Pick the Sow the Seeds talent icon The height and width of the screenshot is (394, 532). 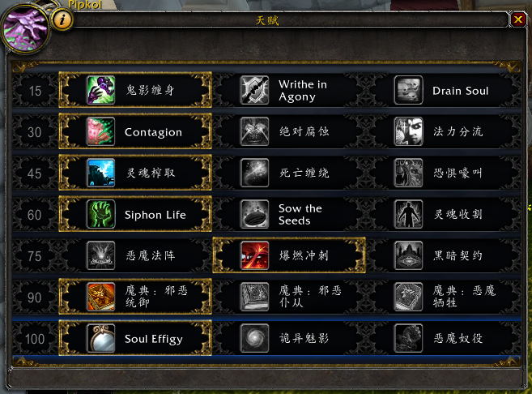coord(254,214)
